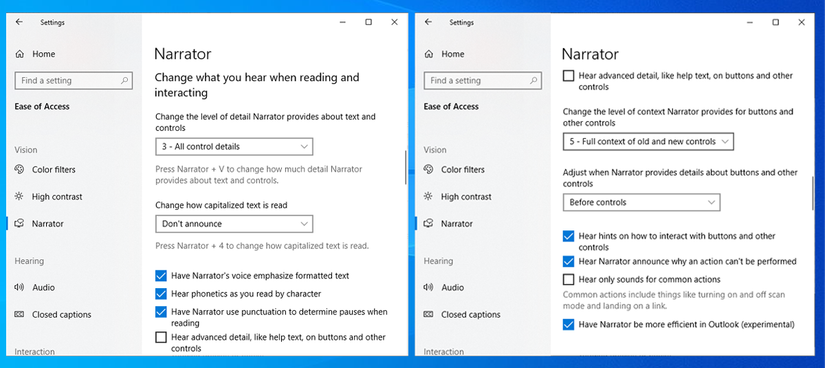The width and height of the screenshot is (825, 368).
Task: Open the 3 - All control details dropdown
Action: pos(234,146)
